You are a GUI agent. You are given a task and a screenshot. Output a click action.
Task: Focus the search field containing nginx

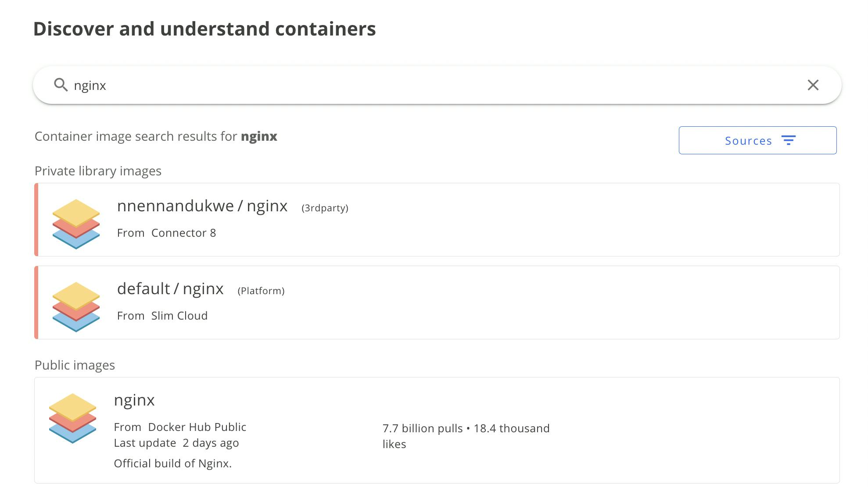point(437,85)
